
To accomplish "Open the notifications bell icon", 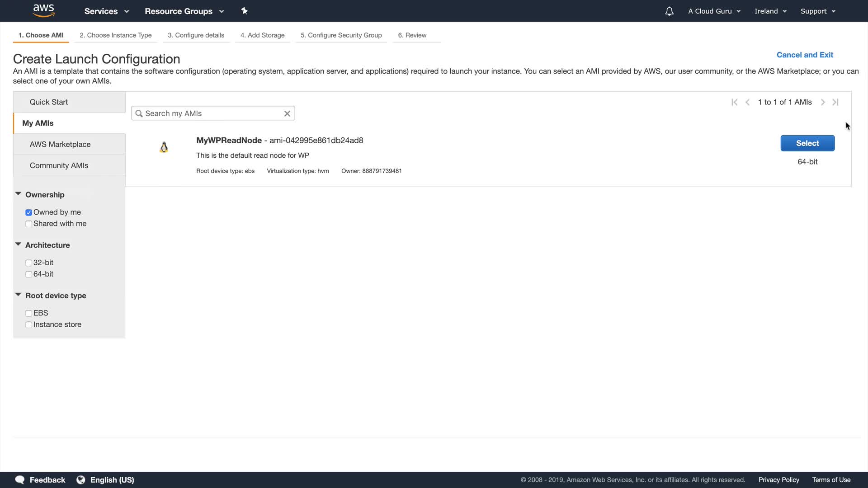I will [669, 11].
